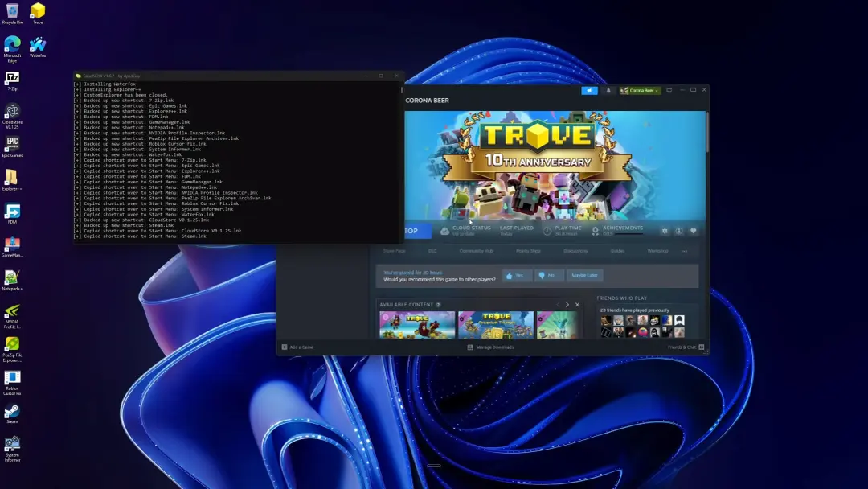Click the Achievements label in Steam
The height and width of the screenshot is (489, 868).
pyautogui.click(x=623, y=228)
